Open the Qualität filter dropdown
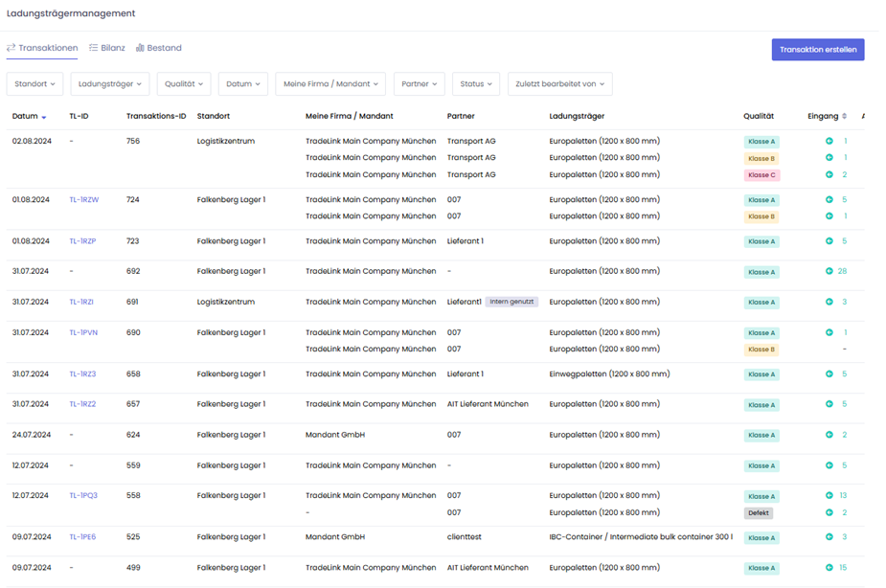This screenshot has width=886, height=588. click(x=183, y=84)
